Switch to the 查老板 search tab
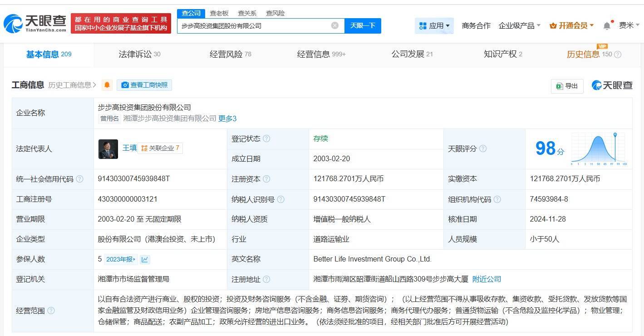This screenshot has height=336, width=644. click(x=219, y=13)
